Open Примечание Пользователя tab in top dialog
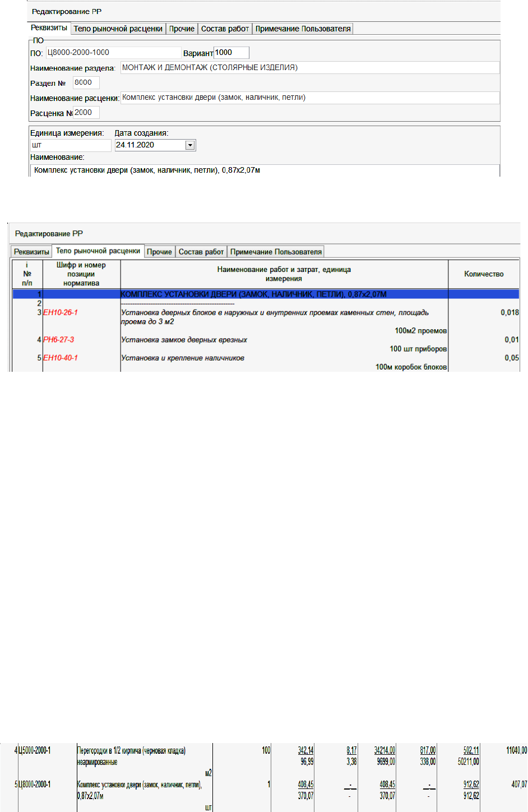This screenshot has height=812, width=528. click(x=303, y=29)
